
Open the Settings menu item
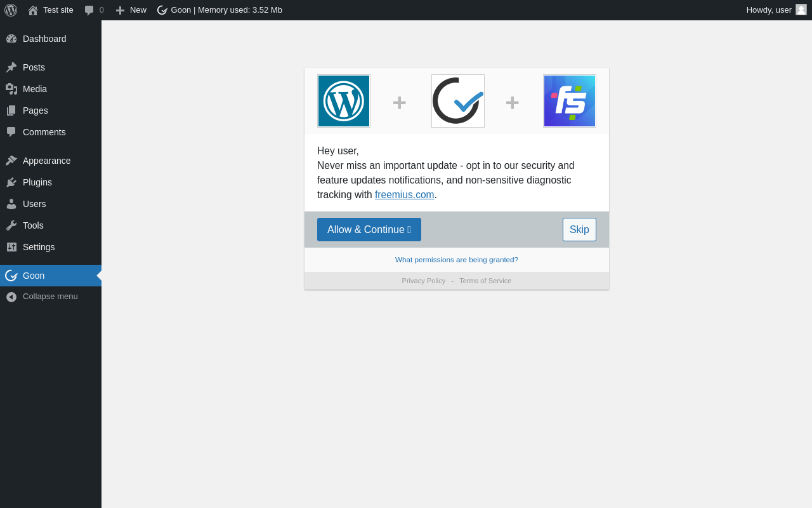(51, 247)
